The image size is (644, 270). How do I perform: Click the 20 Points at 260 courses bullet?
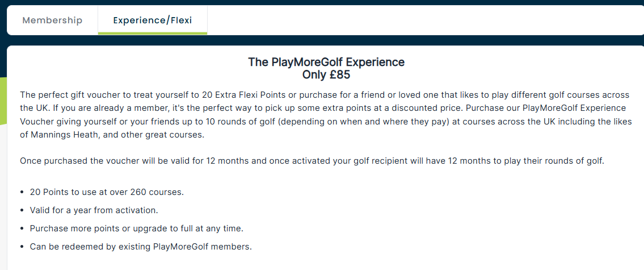click(107, 192)
